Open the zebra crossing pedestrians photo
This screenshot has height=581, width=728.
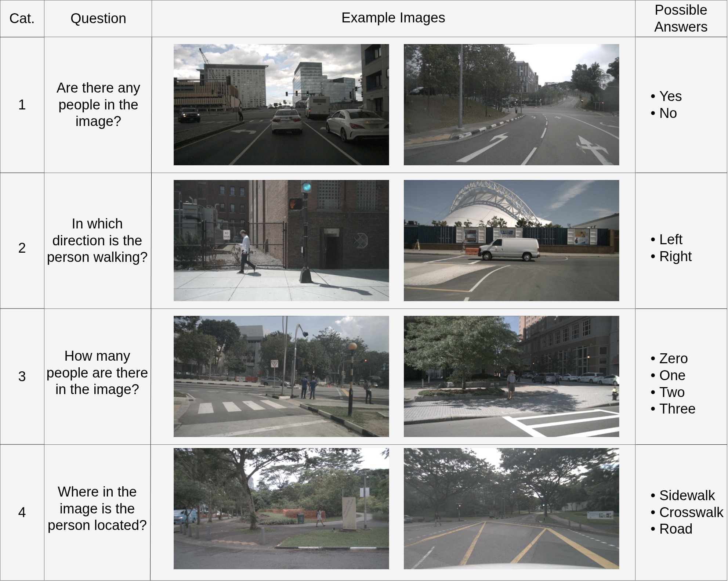[x=281, y=376]
